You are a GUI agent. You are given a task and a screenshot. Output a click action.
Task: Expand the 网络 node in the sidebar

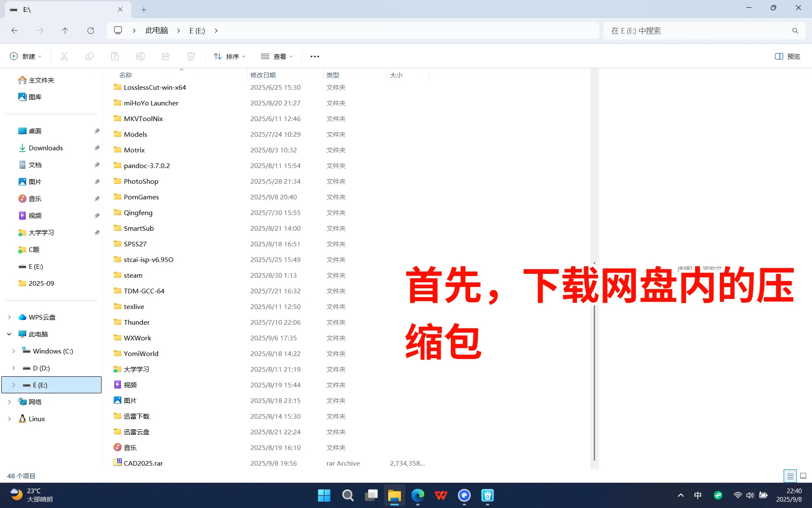pos(9,401)
